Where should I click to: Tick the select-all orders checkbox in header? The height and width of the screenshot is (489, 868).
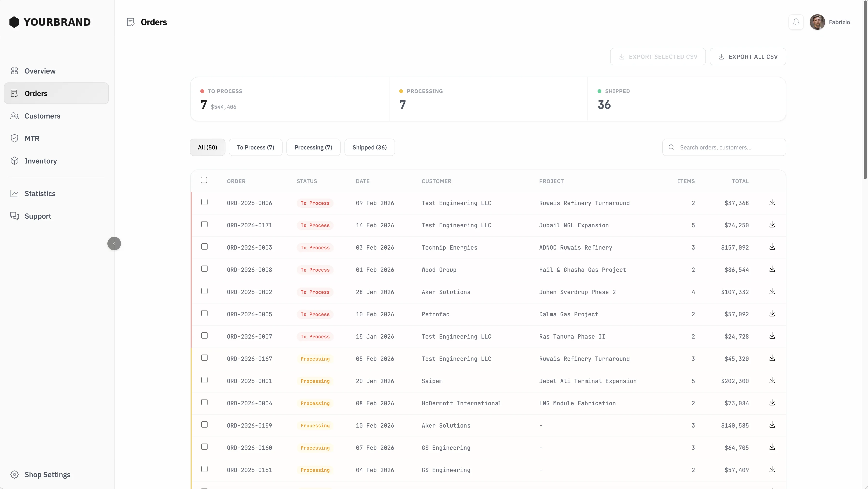(204, 180)
